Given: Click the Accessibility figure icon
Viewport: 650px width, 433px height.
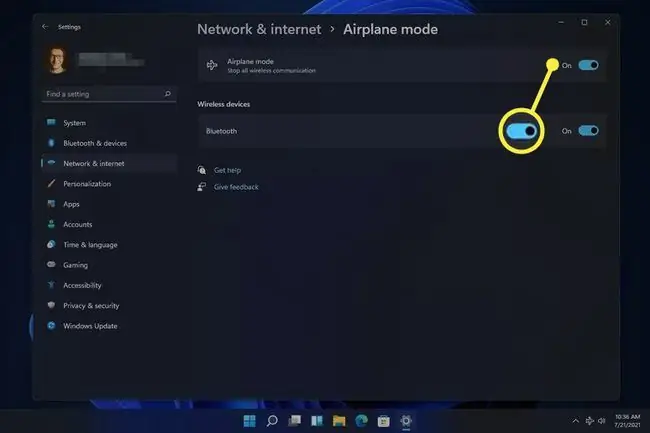Looking at the screenshot, I should 51,285.
